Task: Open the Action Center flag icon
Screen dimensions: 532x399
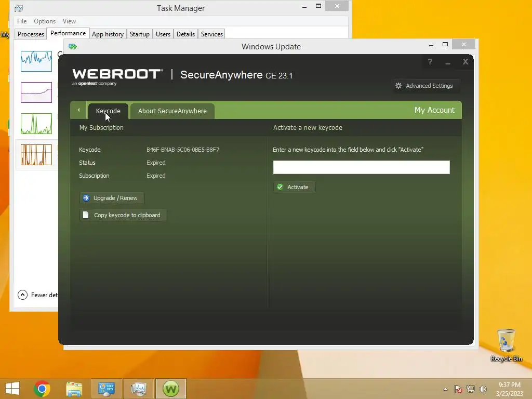Action: [x=458, y=389]
